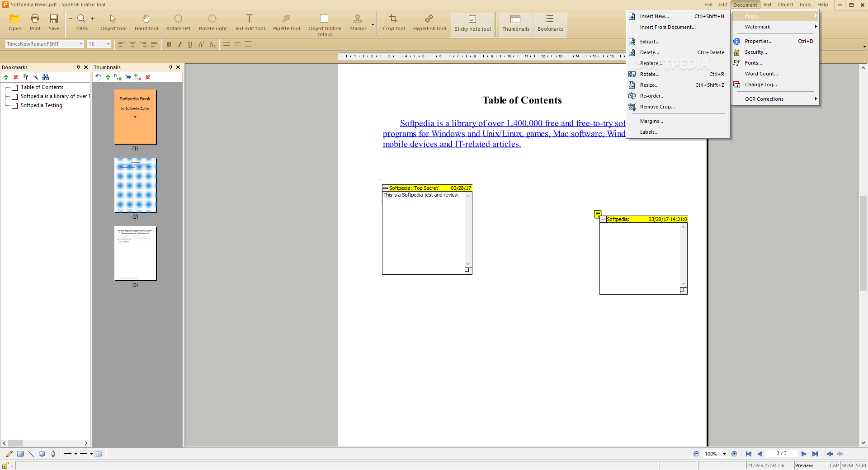The height and width of the screenshot is (470, 868).
Task: Toggle superscript formatting
Action: pos(201,44)
